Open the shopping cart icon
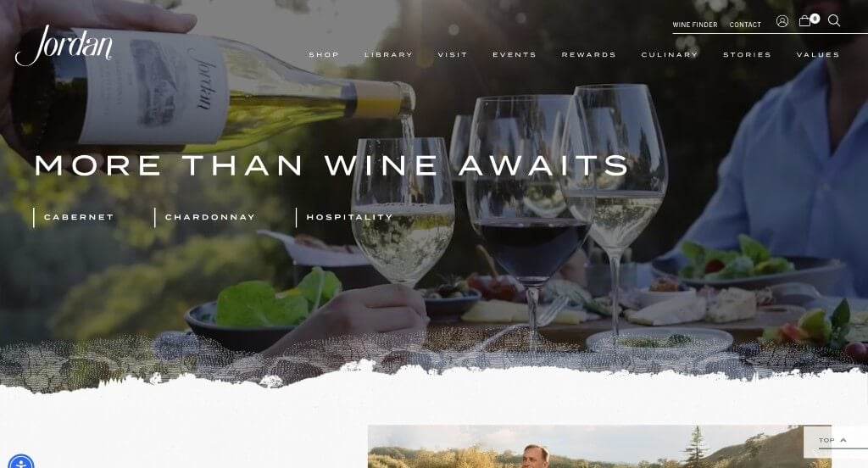The width and height of the screenshot is (868, 468). click(x=808, y=20)
